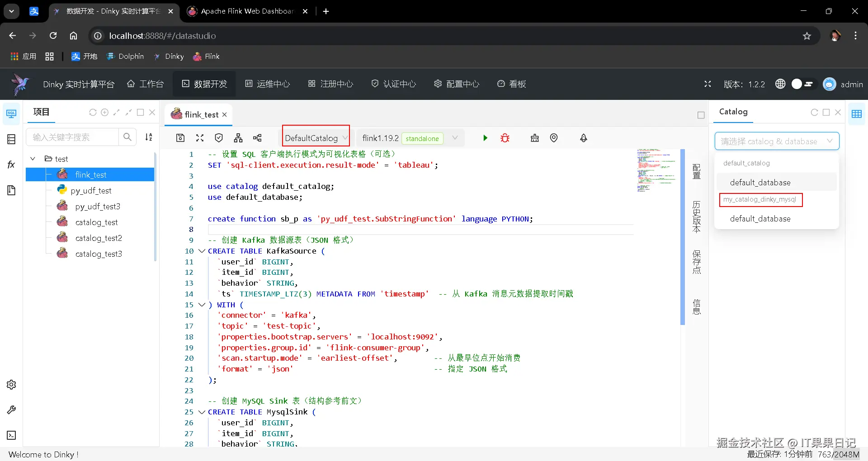Collapse the test folder in project tree
Image resolution: width=868 pixels, height=461 pixels.
click(33, 159)
